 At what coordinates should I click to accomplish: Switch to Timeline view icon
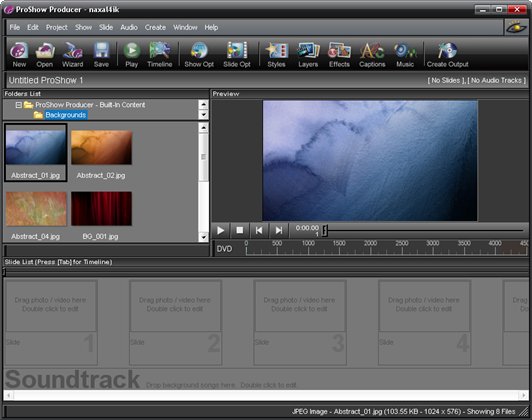pyautogui.click(x=159, y=54)
